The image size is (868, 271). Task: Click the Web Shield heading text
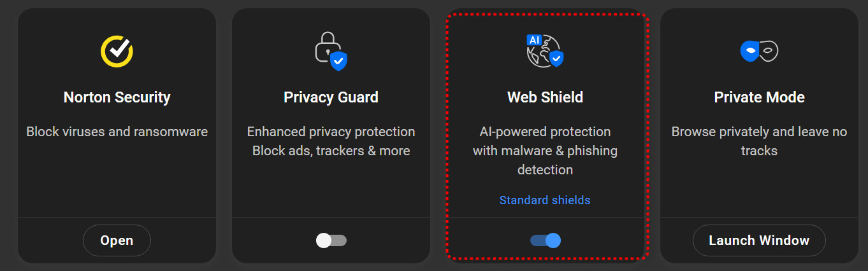pos(545,97)
